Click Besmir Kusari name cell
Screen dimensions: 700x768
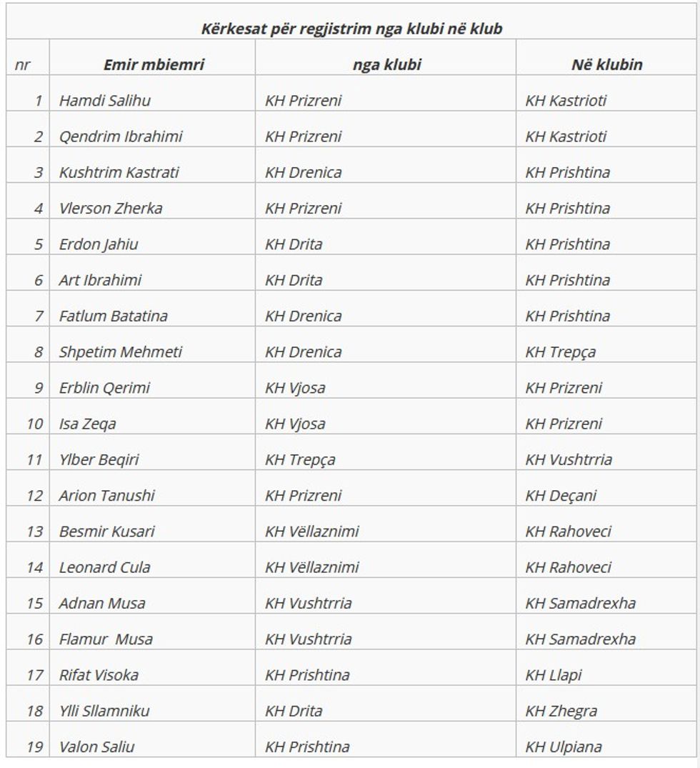coord(107,532)
